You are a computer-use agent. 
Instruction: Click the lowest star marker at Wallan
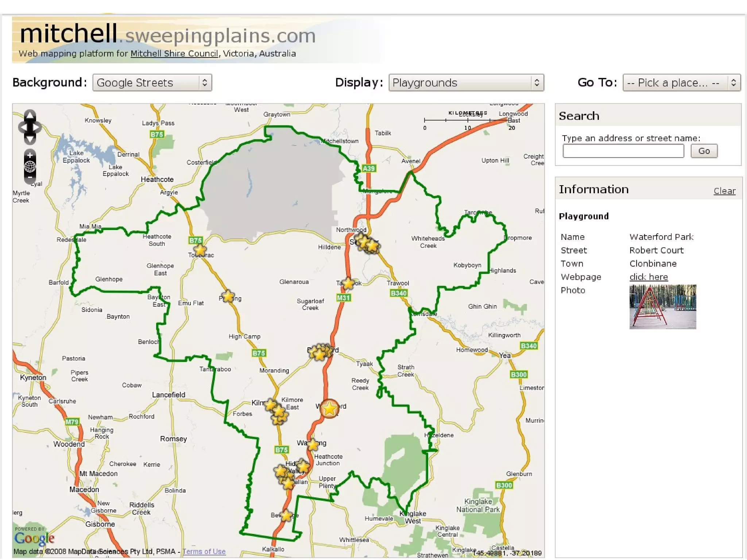coord(288,484)
